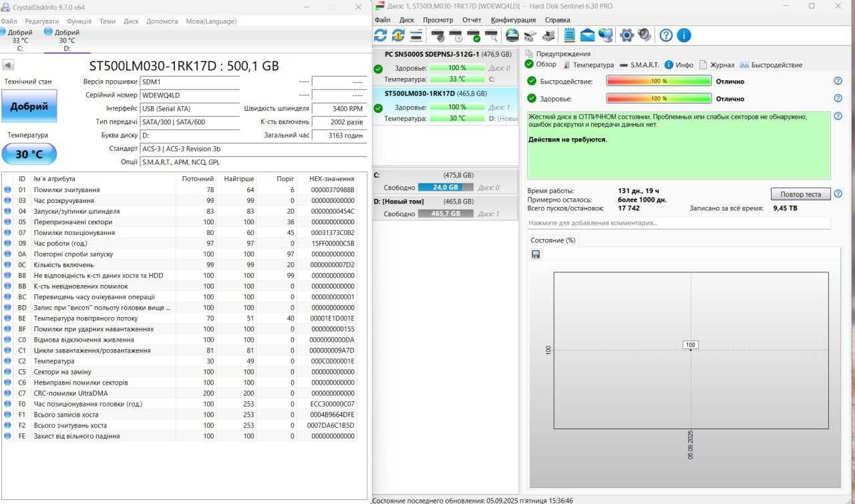Viewport: 855px width, 504px height.
Task: Open Файл menu in CrystalDiskInfo
Action: pos(9,21)
